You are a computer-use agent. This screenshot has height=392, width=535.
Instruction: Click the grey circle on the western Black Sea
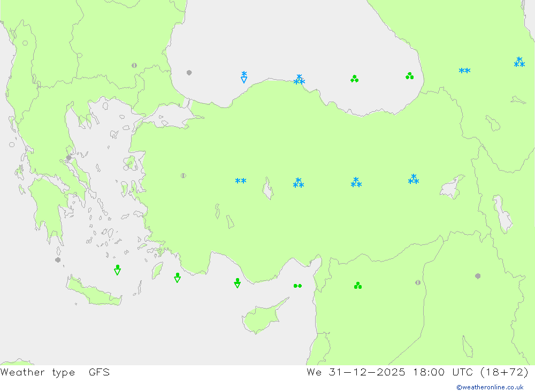(189, 73)
